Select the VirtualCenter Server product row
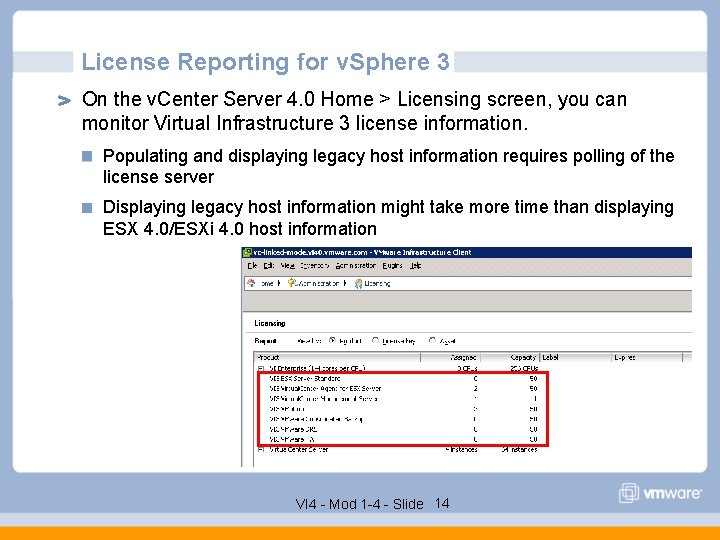This screenshot has height=540, width=720. click(x=399, y=450)
